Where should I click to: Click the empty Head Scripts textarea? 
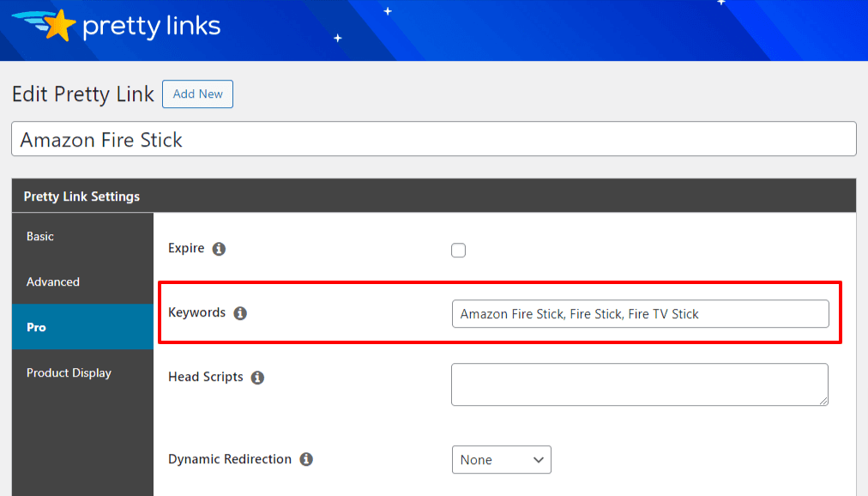point(640,384)
